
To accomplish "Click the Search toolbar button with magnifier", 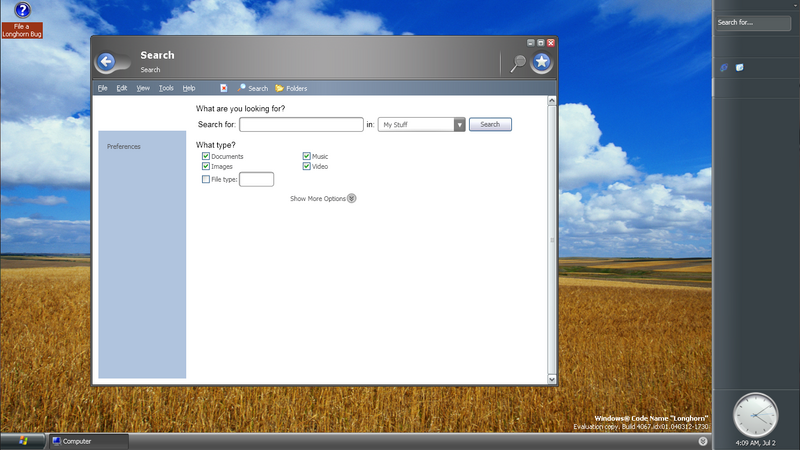I will 252,88.
